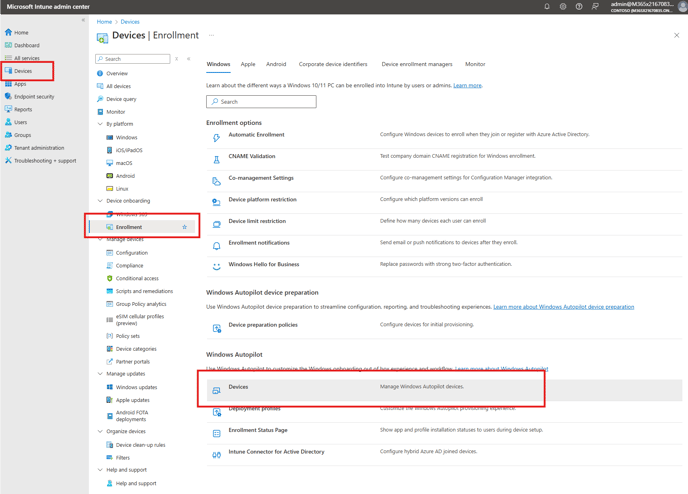Screen dimensions: 688x494
Task: Go to Devices breadcrumb link
Action: (130, 21)
